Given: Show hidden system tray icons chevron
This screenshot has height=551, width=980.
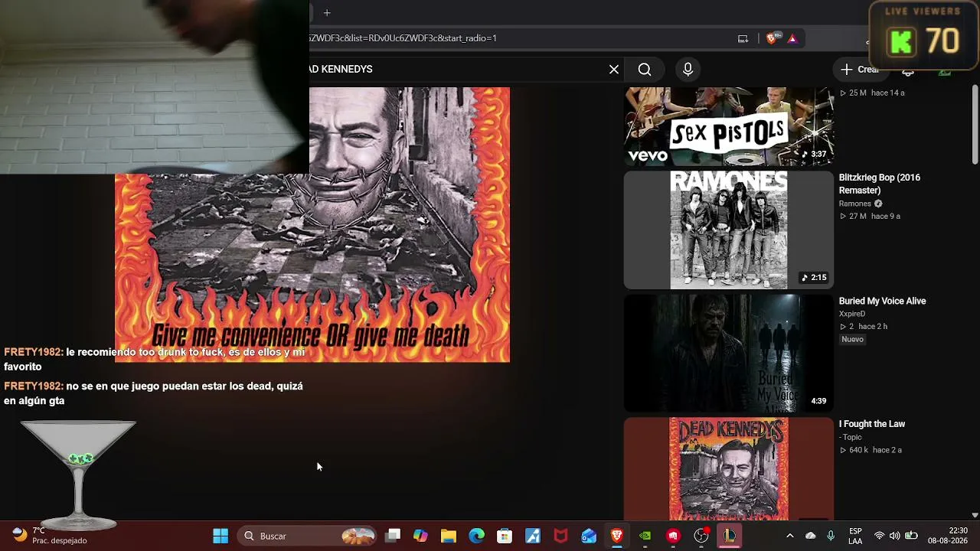Looking at the screenshot, I should pos(790,536).
